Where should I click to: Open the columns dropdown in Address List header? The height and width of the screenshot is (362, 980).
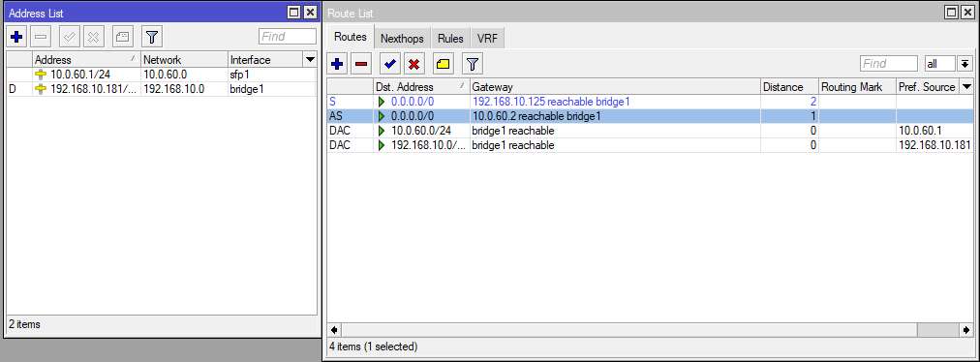coord(309,60)
